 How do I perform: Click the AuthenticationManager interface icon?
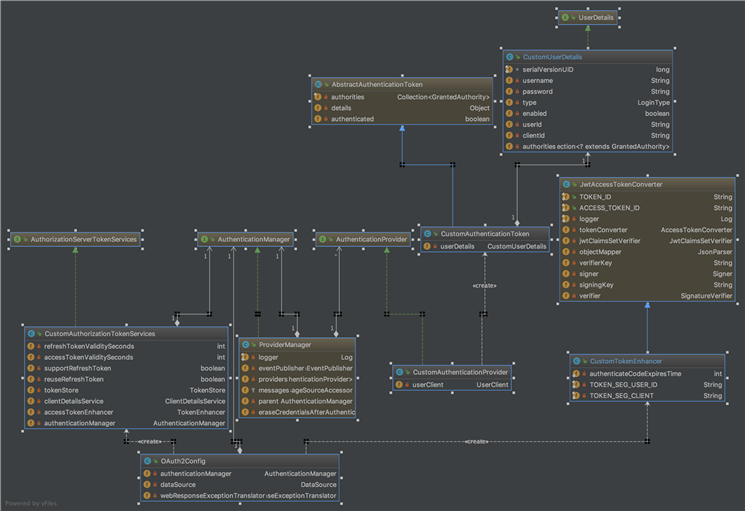(204, 239)
